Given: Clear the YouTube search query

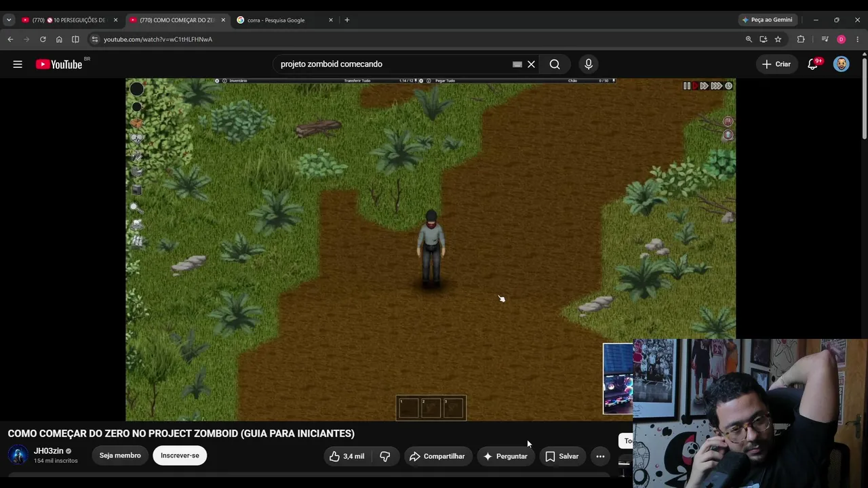Looking at the screenshot, I should pos(531,64).
